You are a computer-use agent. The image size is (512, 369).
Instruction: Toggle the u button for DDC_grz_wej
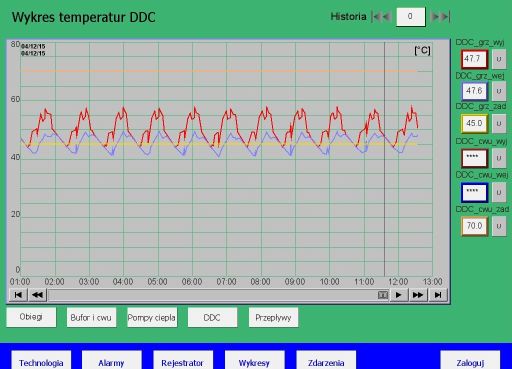[x=499, y=91]
